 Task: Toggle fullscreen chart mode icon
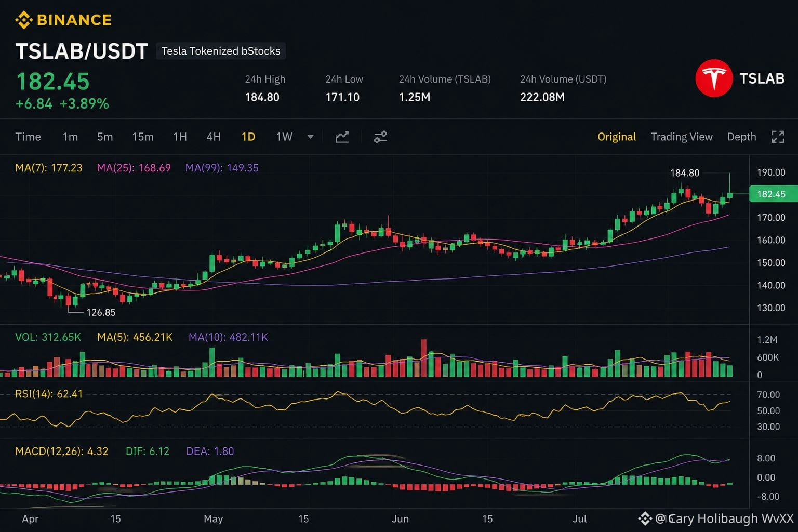coord(778,137)
